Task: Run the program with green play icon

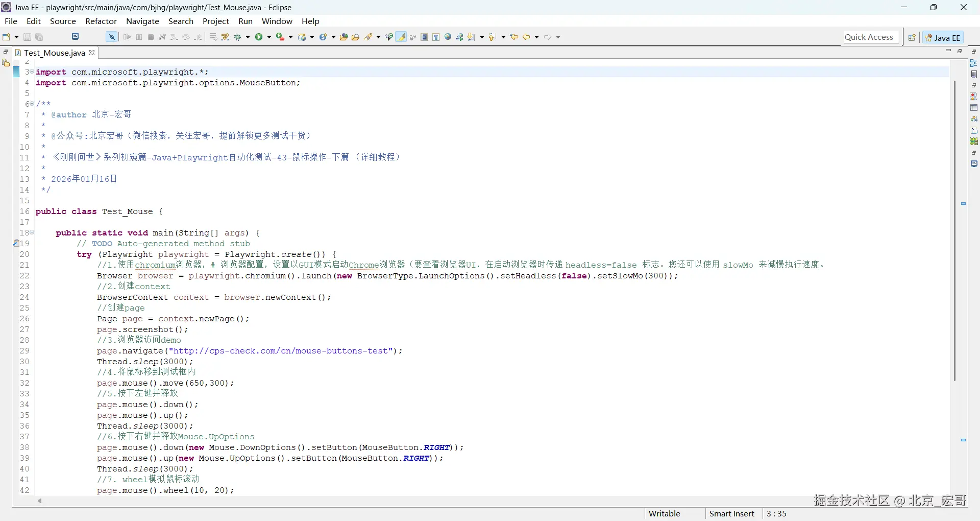Action: click(259, 37)
